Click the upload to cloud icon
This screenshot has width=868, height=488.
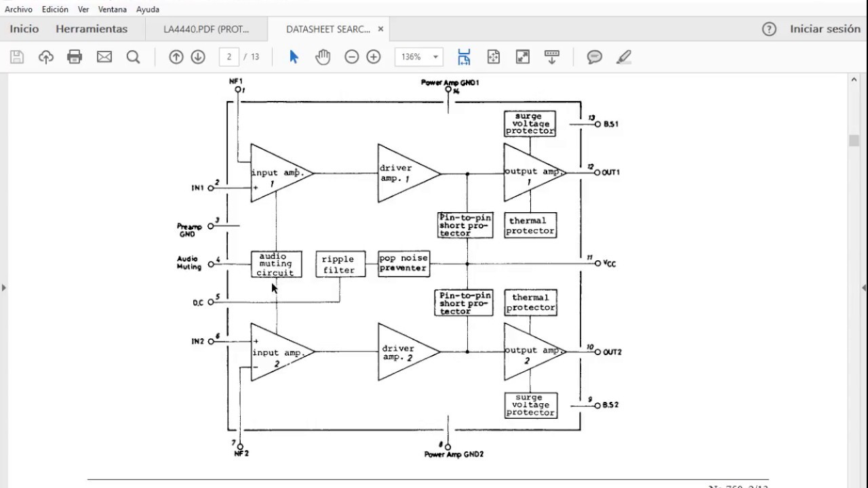coord(45,57)
